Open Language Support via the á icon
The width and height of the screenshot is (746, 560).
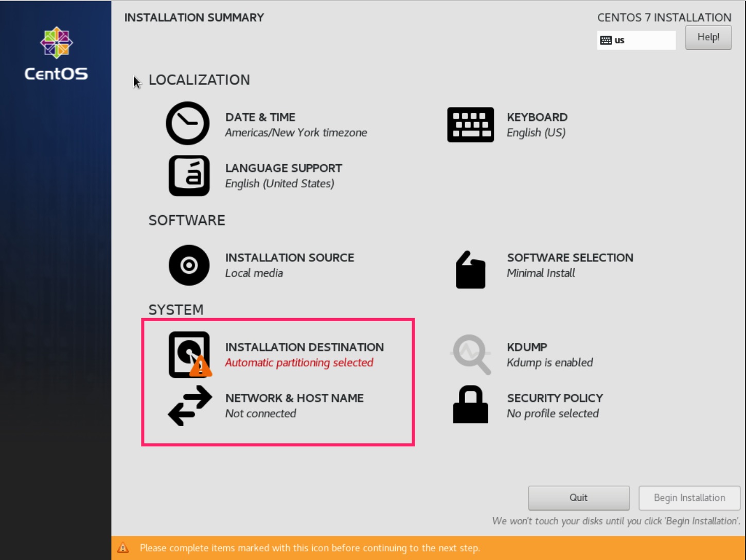pyautogui.click(x=189, y=176)
